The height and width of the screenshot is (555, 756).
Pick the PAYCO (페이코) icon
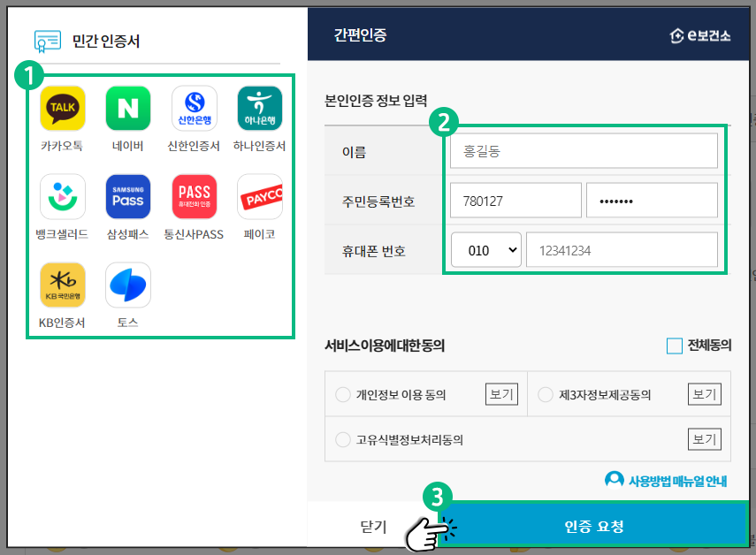click(260, 196)
